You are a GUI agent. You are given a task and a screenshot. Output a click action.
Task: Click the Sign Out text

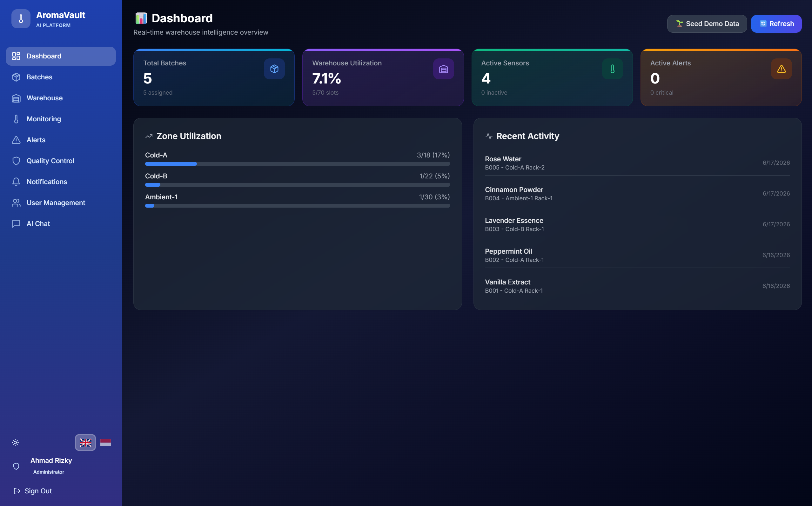(x=38, y=491)
